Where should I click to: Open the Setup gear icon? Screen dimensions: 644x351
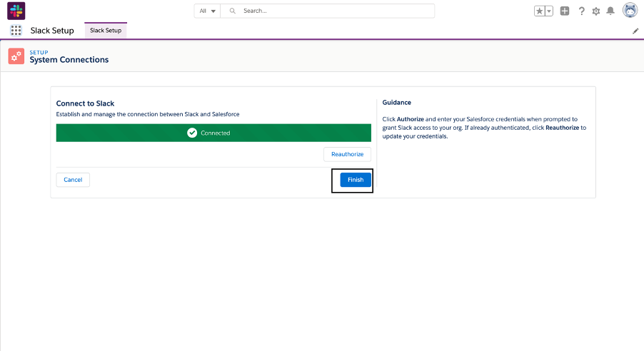(596, 11)
